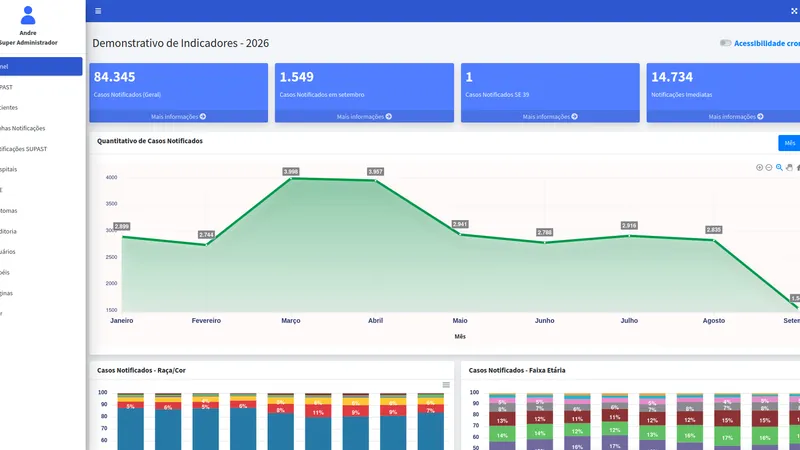Image resolution: width=800 pixels, height=450 pixels.
Task: Click Casos Notificados - Raça/Cor title
Action: [141, 370]
